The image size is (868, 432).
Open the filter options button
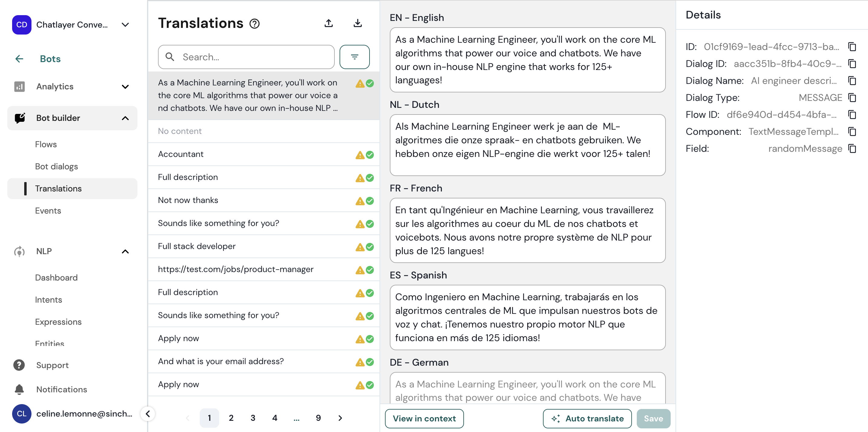point(354,57)
